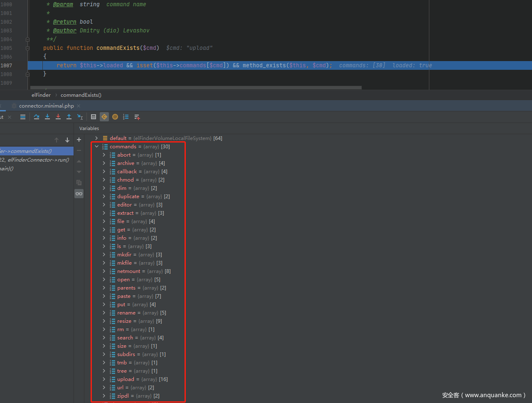Toggle the glasses show-watches button
This screenshot has height=403, width=532.
79,194
